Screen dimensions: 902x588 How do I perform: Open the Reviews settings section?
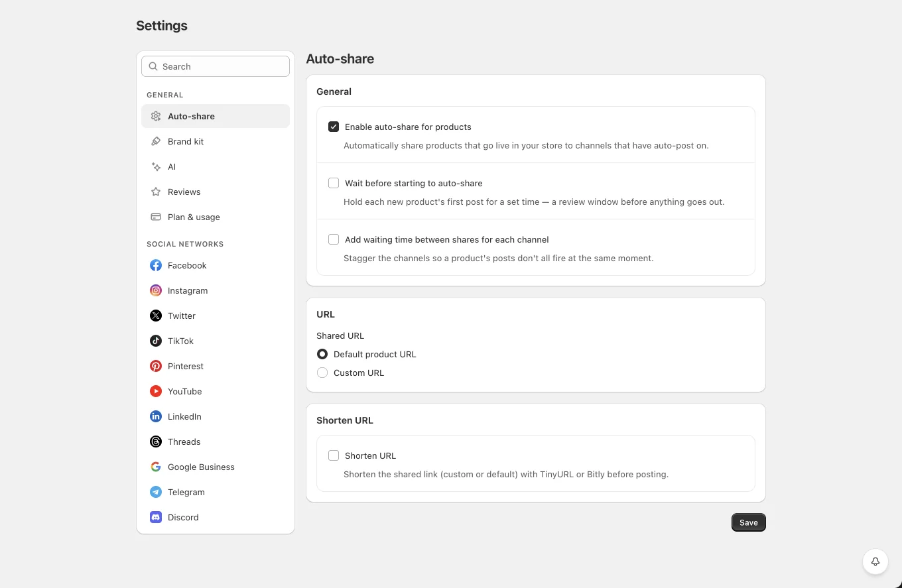(216, 192)
